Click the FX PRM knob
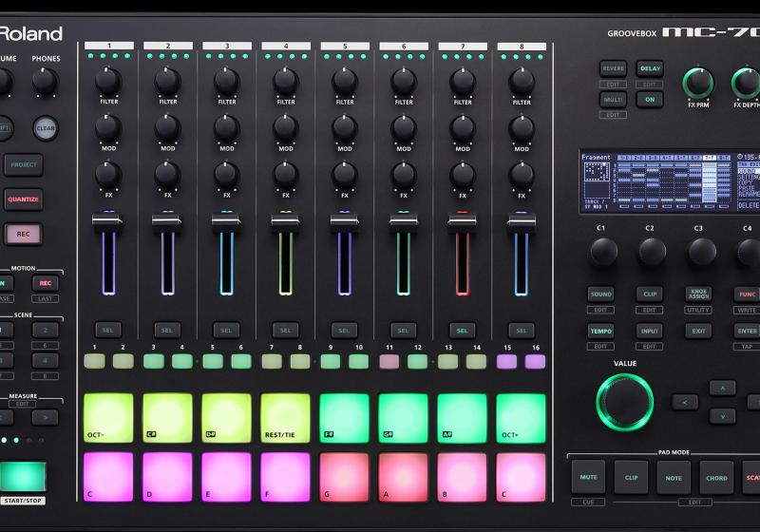The width and height of the screenshot is (760, 532). pyautogui.click(x=698, y=84)
